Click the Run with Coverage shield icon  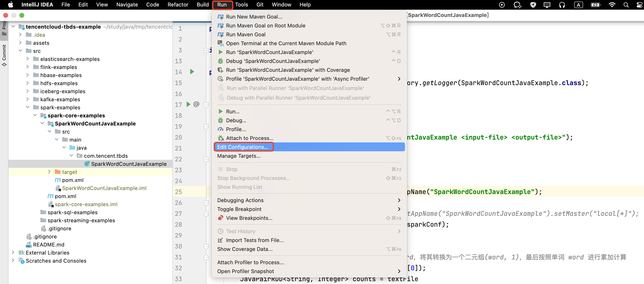point(220,70)
